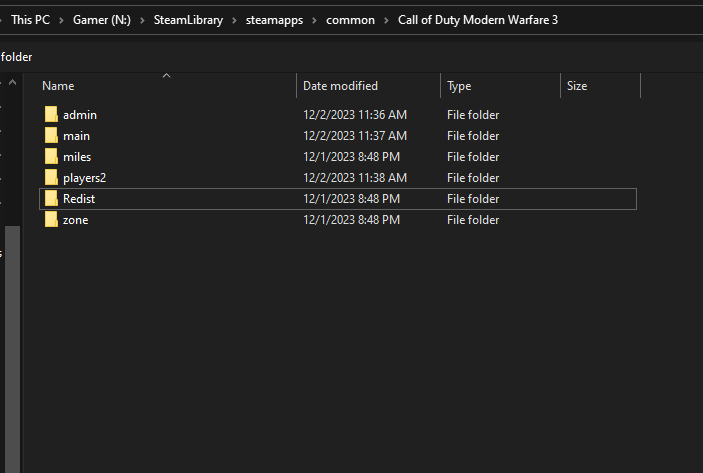Screen dimensions: 703x473
Task: Expand chevron after SteamLibrary breadcrumb
Action: [x=234, y=20]
